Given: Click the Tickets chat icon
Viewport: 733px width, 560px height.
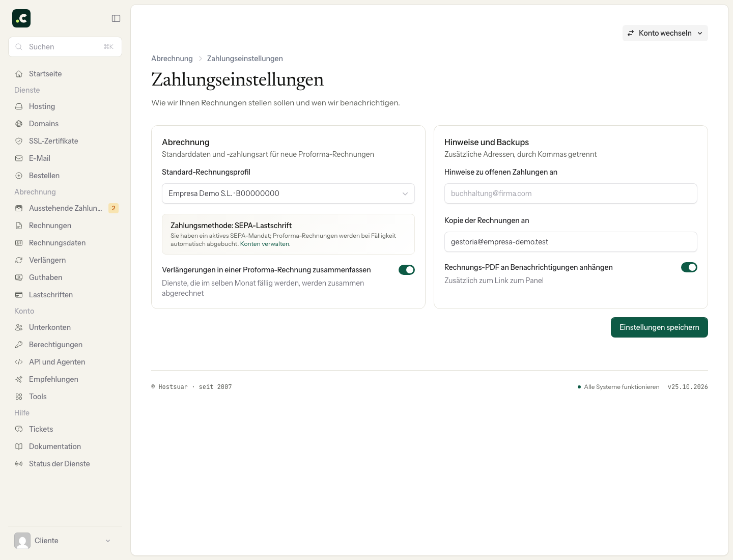Looking at the screenshot, I should 19,429.
